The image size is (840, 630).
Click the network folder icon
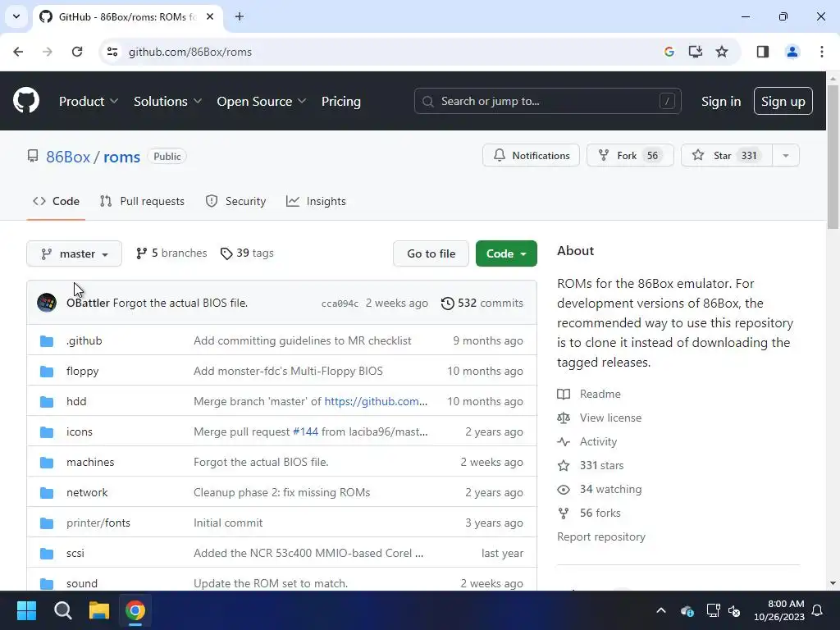click(x=47, y=492)
